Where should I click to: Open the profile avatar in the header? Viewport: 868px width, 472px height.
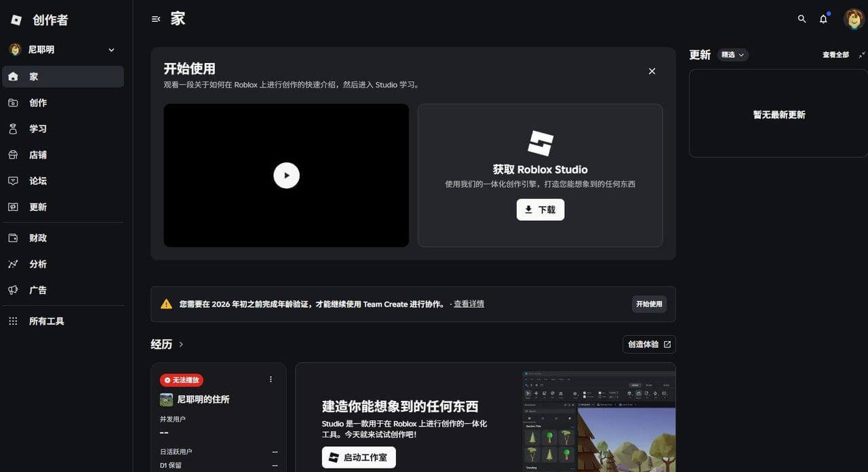tap(853, 19)
